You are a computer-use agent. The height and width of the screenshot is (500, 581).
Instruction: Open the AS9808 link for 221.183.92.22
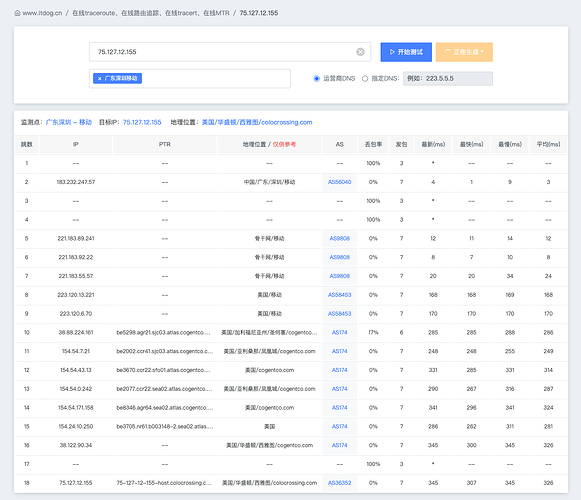coord(339,257)
